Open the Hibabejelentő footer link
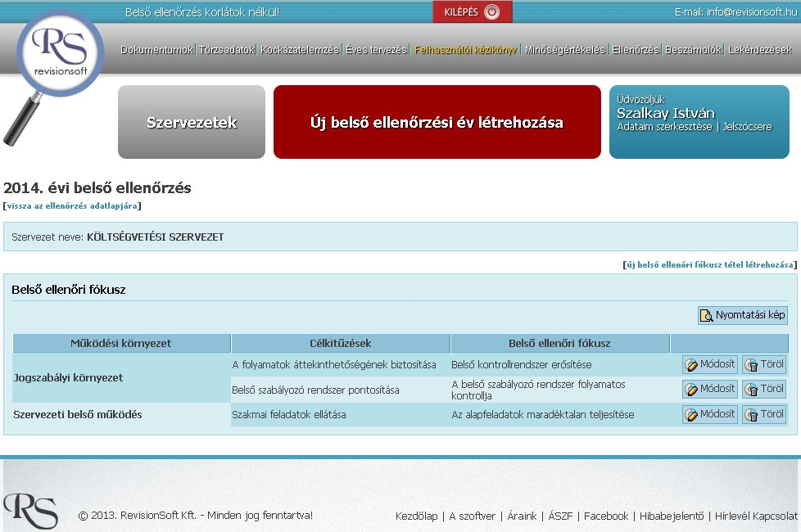 pyautogui.click(x=672, y=516)
